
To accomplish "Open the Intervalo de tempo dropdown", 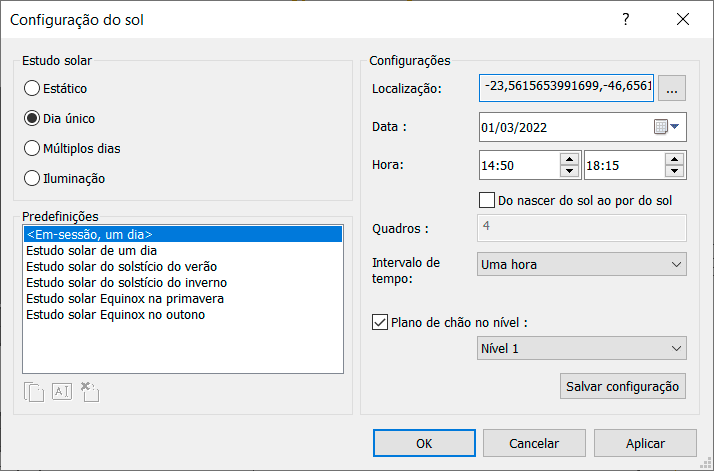I will coord(582,265).
